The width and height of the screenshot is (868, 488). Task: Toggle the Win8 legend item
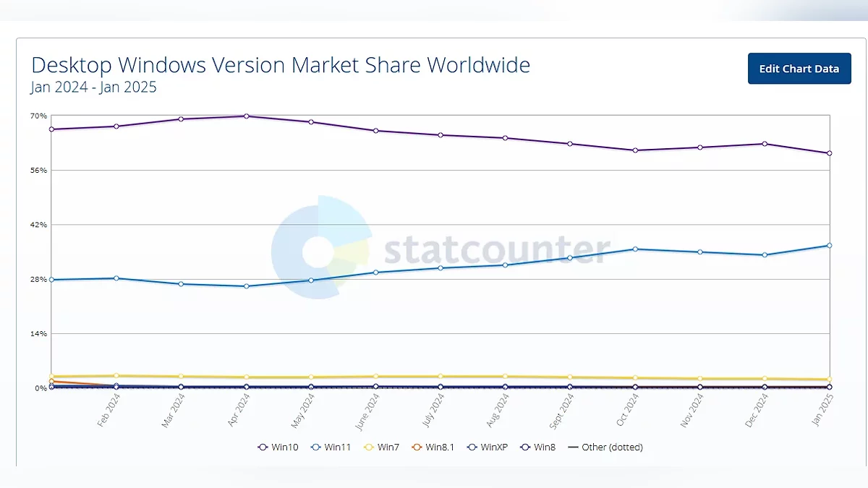click(x=537, y=447)
